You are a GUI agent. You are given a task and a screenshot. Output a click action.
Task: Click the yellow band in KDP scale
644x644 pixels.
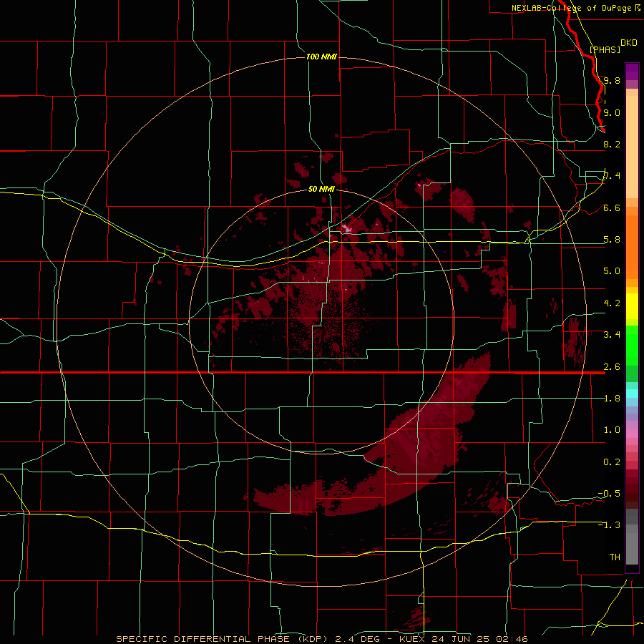(x=632, y=306)
